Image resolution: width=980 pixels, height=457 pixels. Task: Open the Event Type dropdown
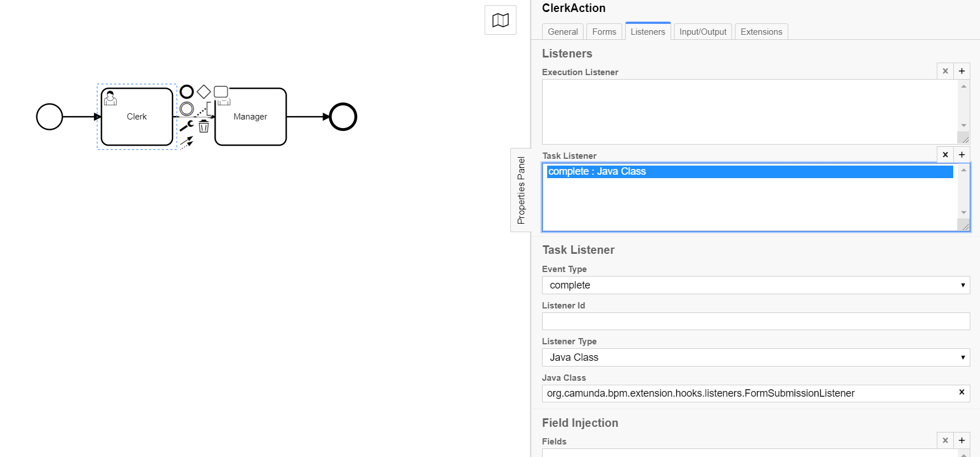click(756, 285)
